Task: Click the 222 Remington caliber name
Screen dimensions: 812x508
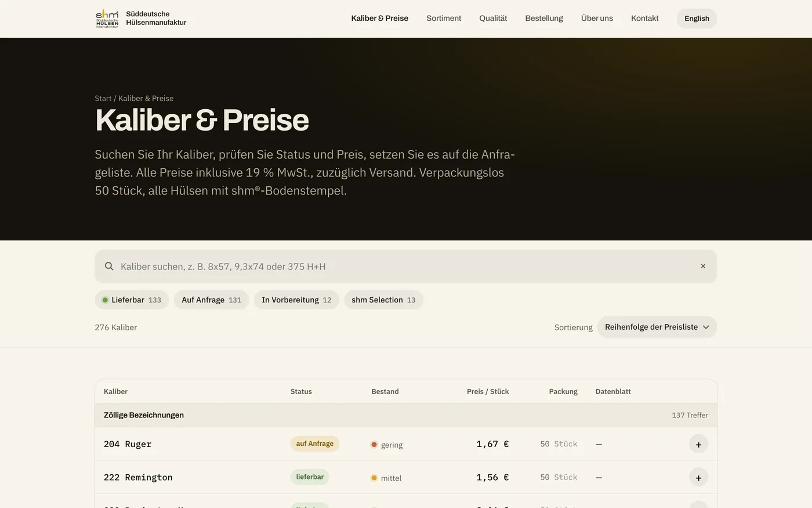Action: (x=138, y=477)
